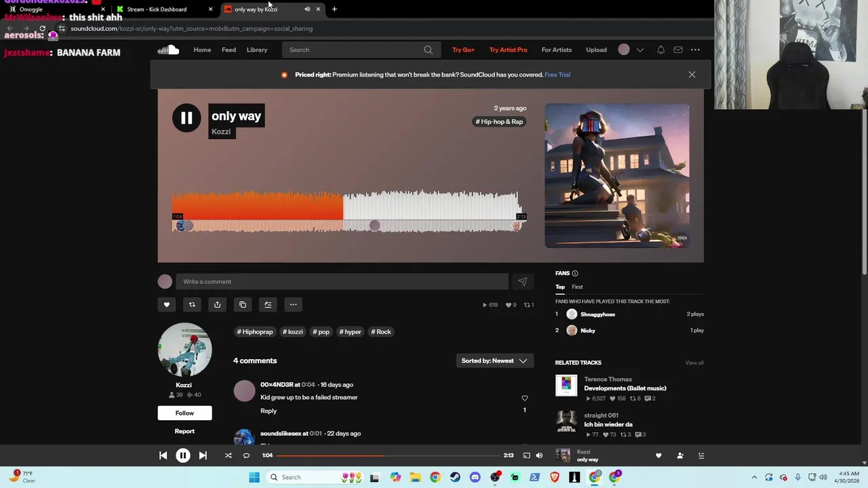Go to Home in SoundCloud nav

[x=202, y=49]
